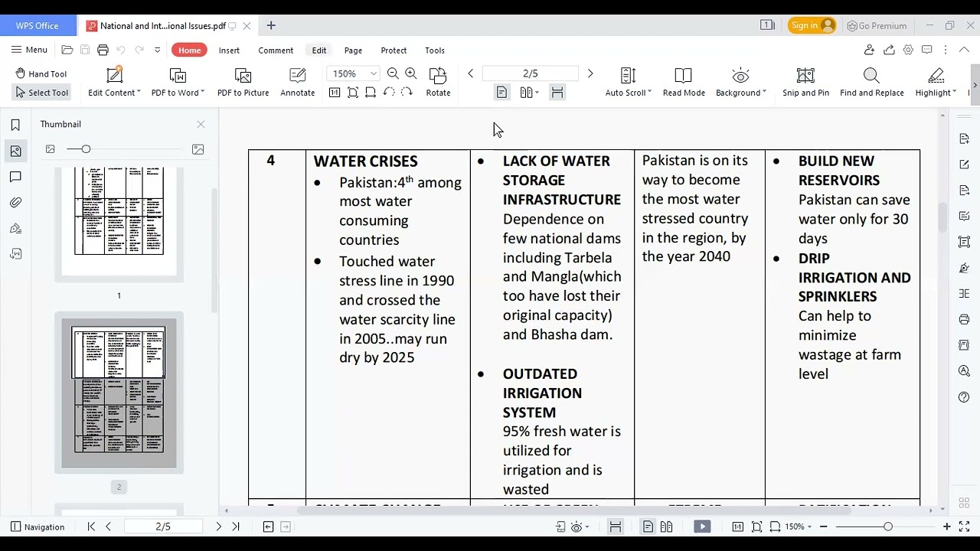Open PDF to Word converter
980x551 pixels.
(178, 82)
